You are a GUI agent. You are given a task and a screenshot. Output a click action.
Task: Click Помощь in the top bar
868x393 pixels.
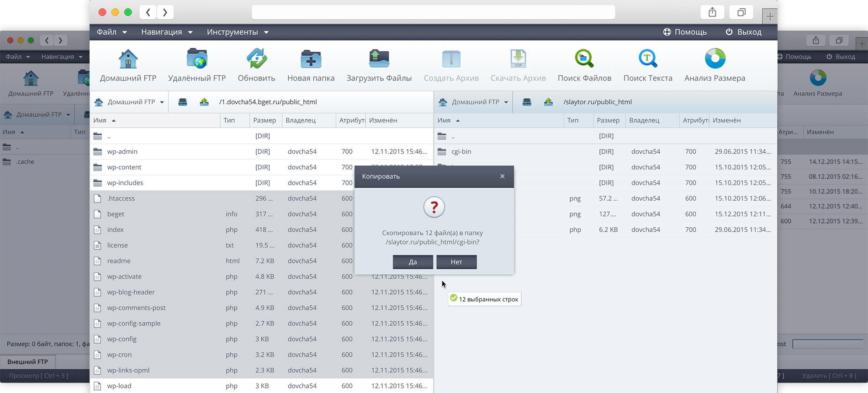[x=685, y=32]
